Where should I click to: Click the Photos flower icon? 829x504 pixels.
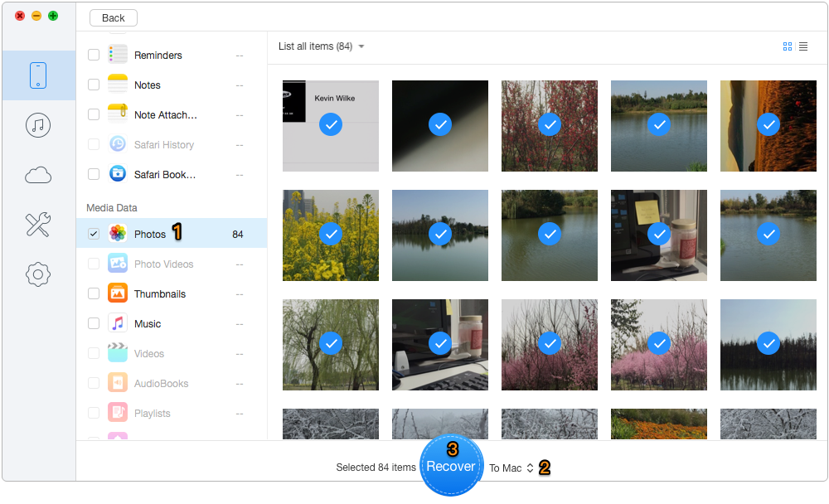coord(118,233)
